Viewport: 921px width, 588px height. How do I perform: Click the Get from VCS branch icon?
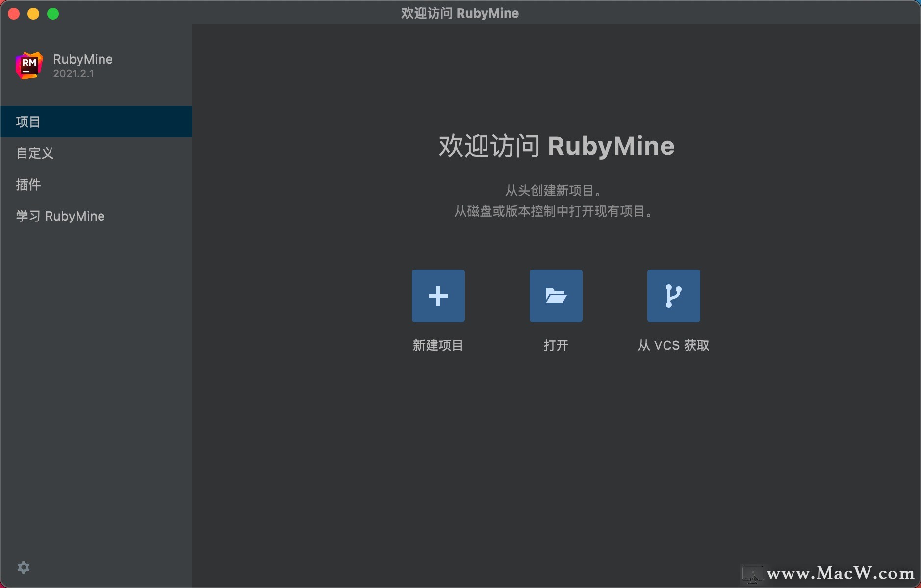pyautogui.click(x=673, y=295)
